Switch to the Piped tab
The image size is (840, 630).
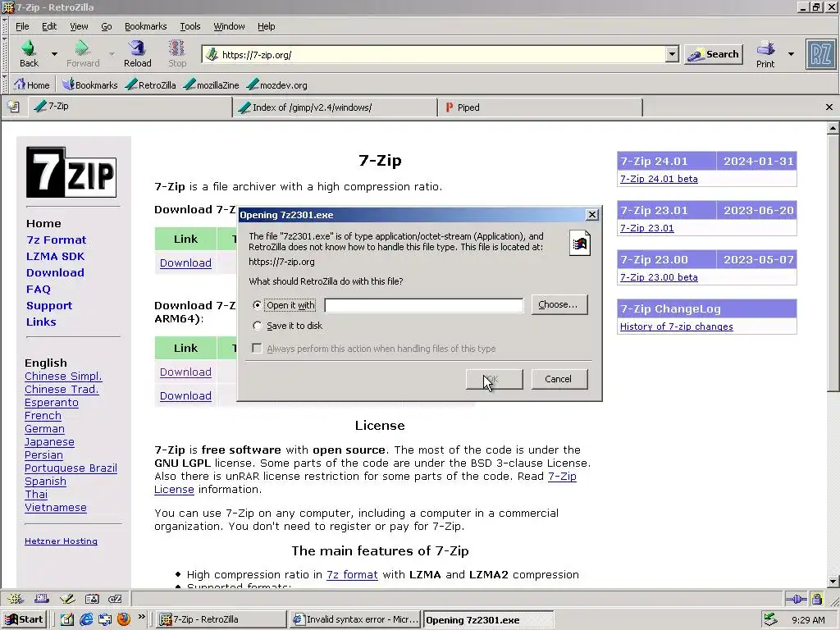540,107
